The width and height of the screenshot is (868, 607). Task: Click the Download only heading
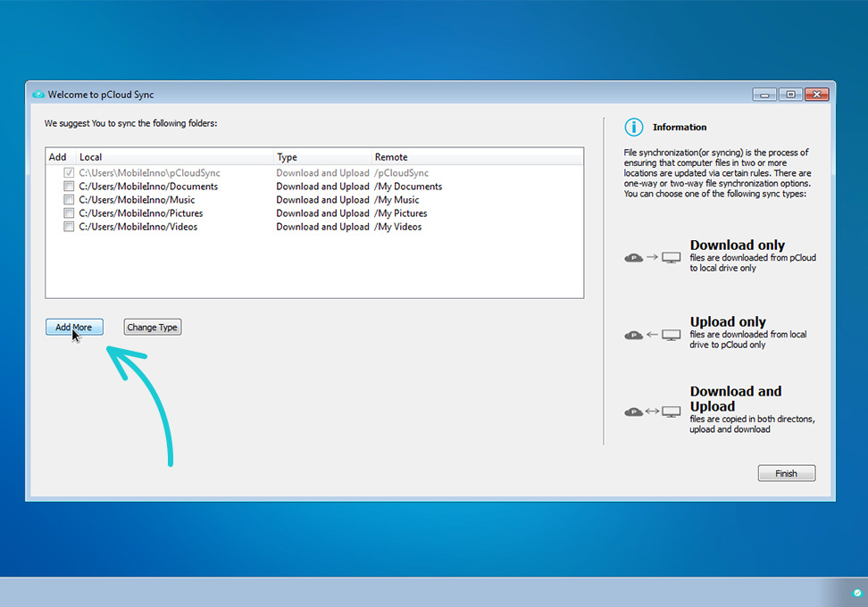pos(738,245)
